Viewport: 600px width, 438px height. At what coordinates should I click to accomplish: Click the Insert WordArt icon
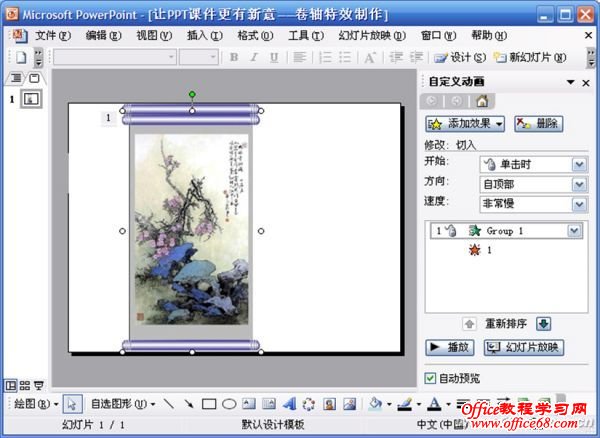tap(288, 404)
